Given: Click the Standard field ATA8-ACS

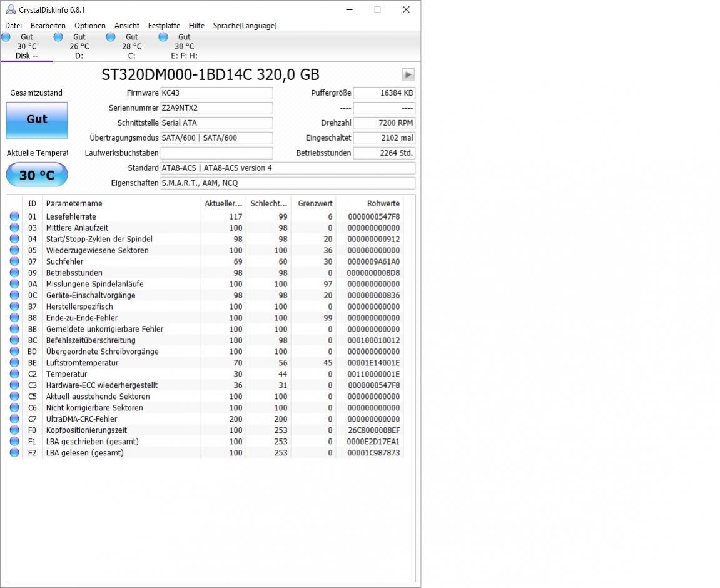Looking at the screenshot, I should click(288, 168).
